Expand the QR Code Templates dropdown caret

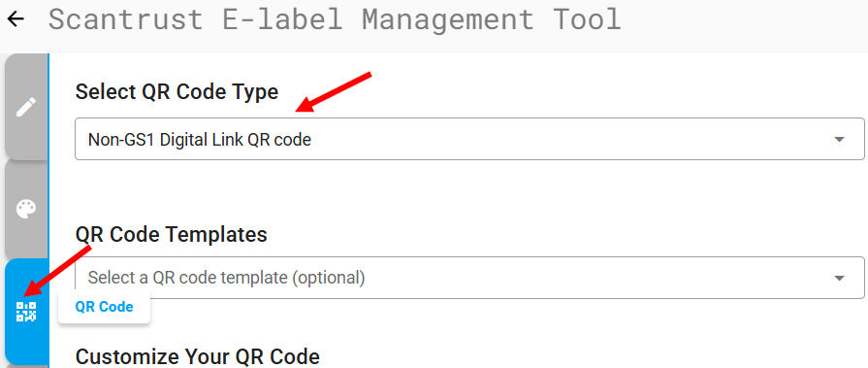click(839, 278)
